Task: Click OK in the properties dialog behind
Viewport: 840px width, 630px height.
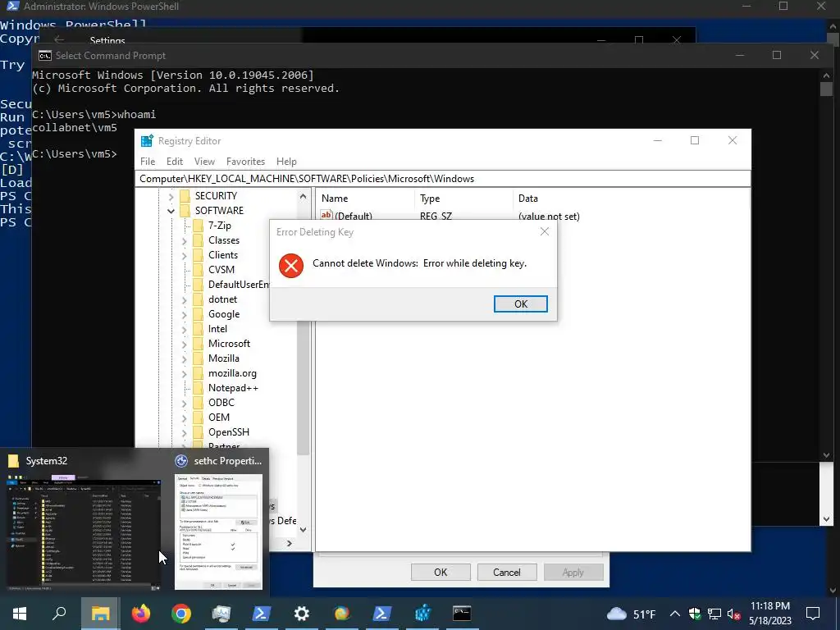Action: point(441,572)
